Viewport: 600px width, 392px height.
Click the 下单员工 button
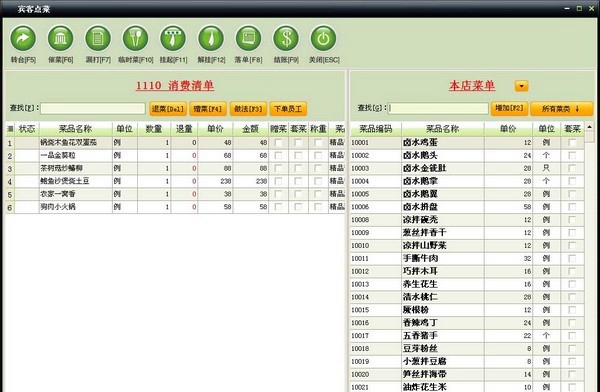(x=288, y=109)
